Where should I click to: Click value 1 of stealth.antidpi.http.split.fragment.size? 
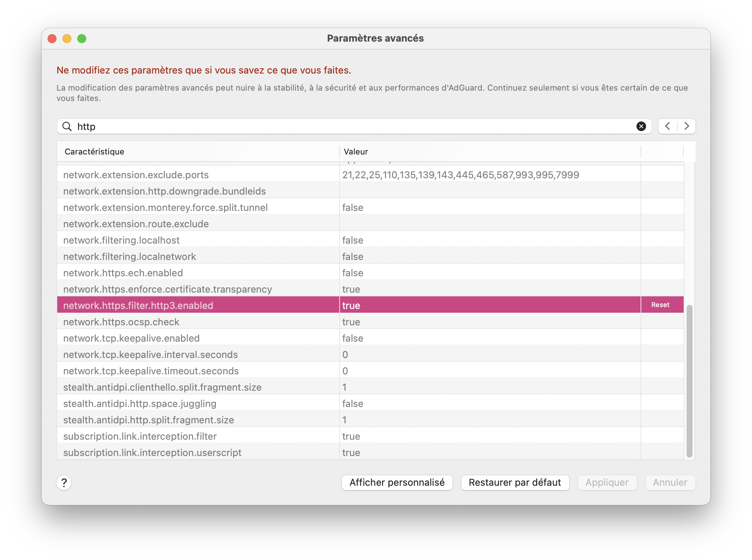tap(344, 420)
